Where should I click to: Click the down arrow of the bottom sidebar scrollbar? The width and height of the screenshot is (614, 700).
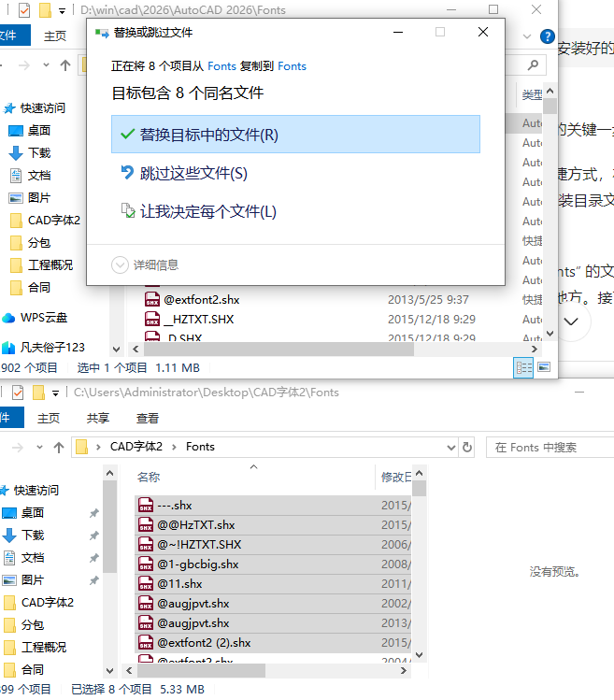[110, 670]
